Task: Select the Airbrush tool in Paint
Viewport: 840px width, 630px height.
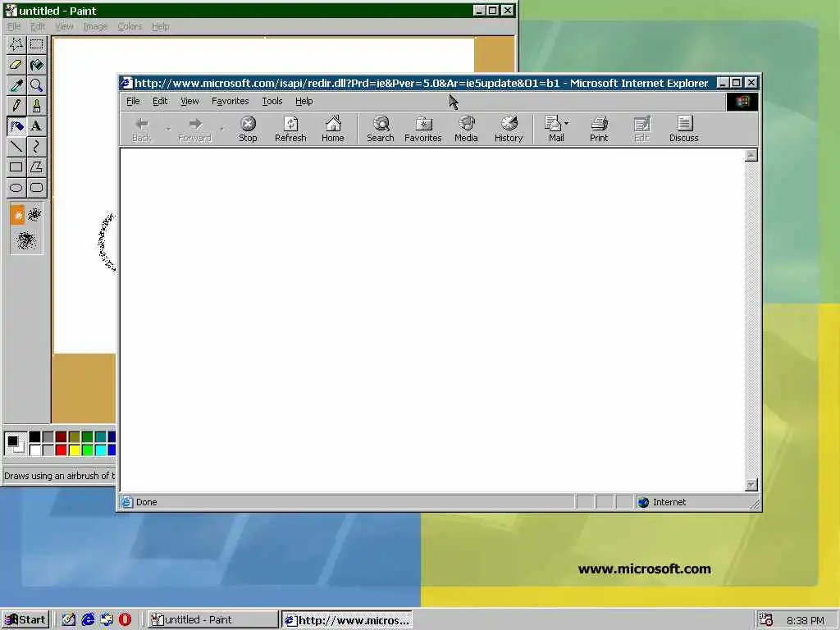Action: 16,126
